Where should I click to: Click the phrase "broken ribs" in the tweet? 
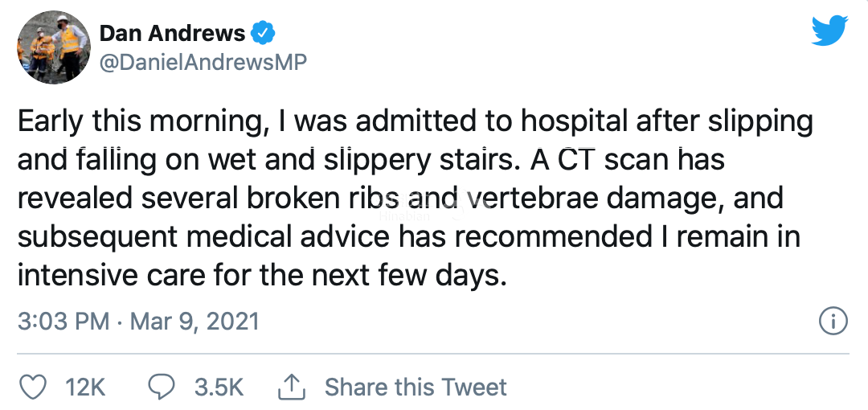pyautogui.click(x=309, y=199)
